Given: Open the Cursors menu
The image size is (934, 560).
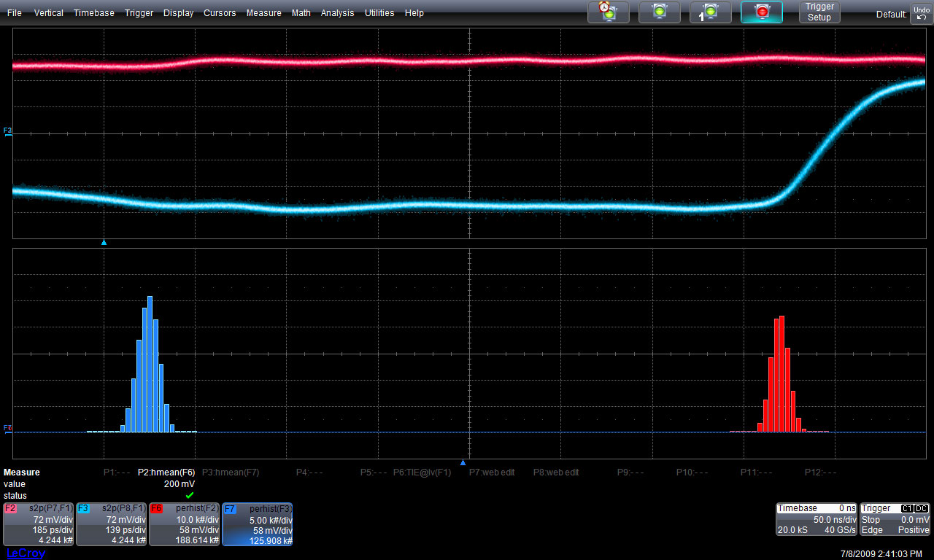Looking at the screenshot, I should click(220, 13).
